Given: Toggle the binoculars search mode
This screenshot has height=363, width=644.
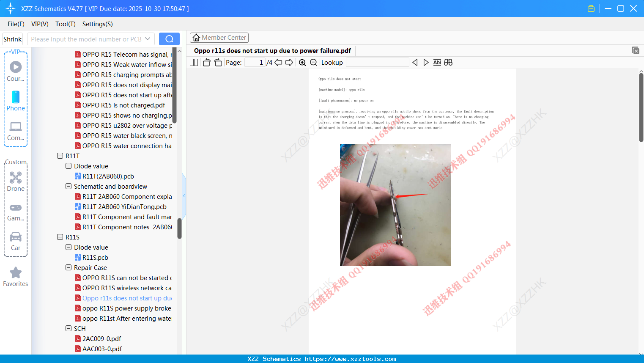Looking at the screenshot, I should coord(448,62).
